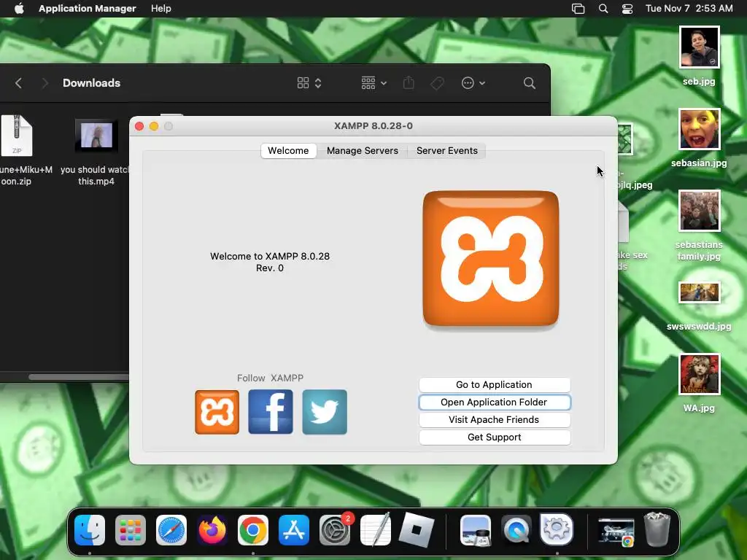Select the 'you should watch this.mp4' video thumbnail
747x560 pixels.
[x=96, y=135]
